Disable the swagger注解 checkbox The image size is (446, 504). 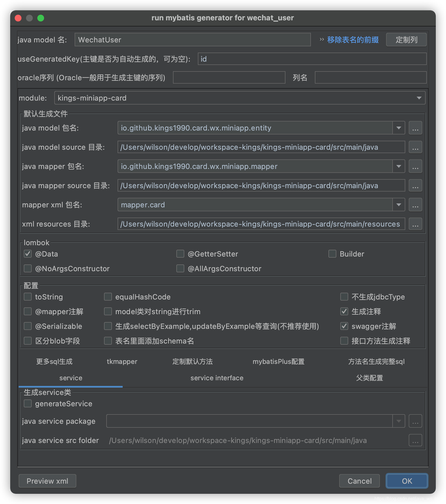coord(344,326)
